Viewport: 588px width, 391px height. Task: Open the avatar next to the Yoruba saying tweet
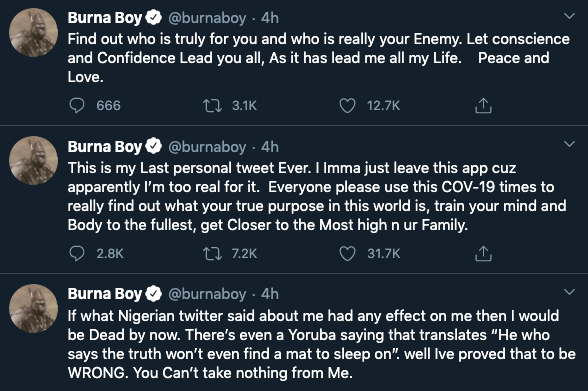[x=33, y=308]
